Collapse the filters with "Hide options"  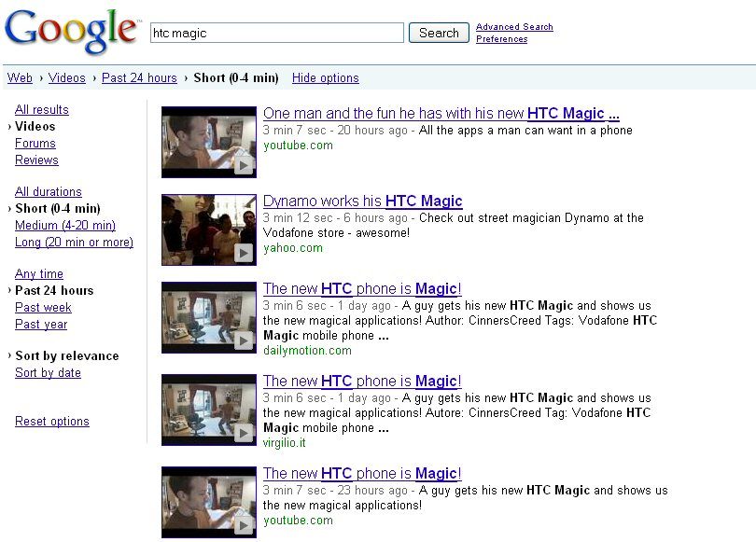point(325,78)
